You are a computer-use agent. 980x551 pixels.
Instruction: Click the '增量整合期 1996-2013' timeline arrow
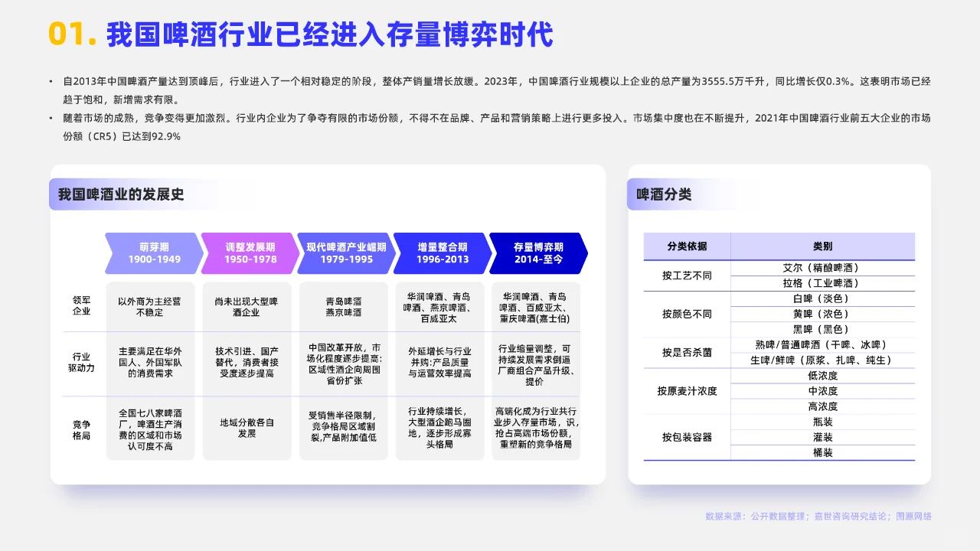point(443,253)
